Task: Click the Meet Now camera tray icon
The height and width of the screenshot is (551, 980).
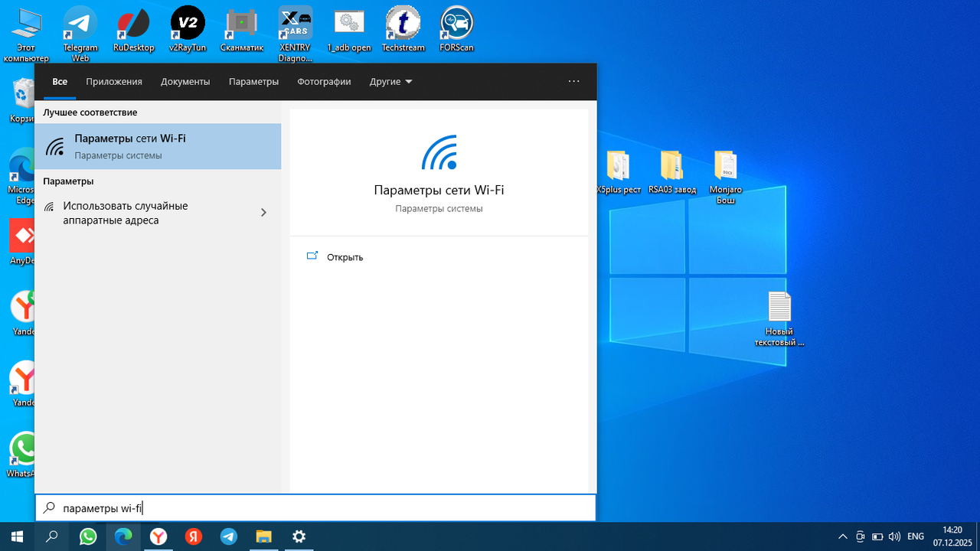Action: pyautogui.click(x=861, y=536)
